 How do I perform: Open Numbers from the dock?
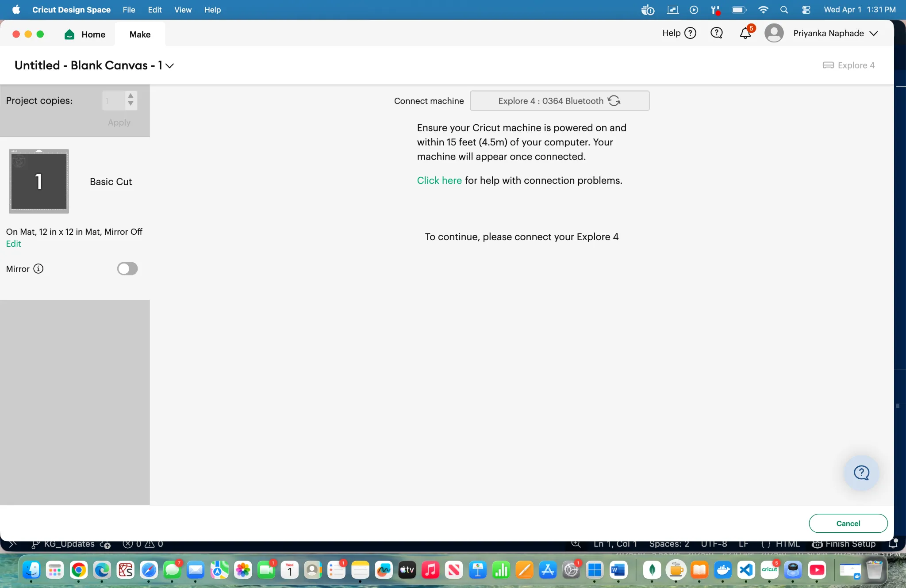pos(501,570)
